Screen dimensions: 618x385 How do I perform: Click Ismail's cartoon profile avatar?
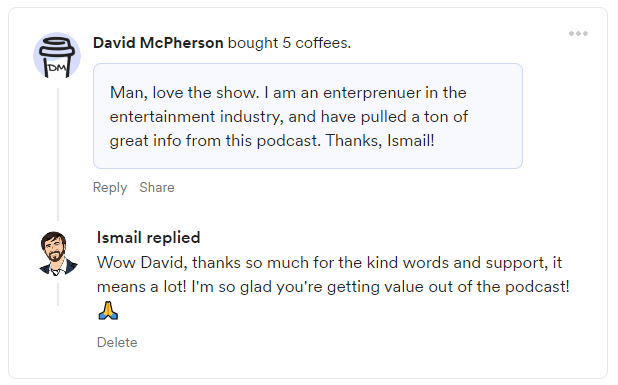pyautogui.click(x=58, y=253)
